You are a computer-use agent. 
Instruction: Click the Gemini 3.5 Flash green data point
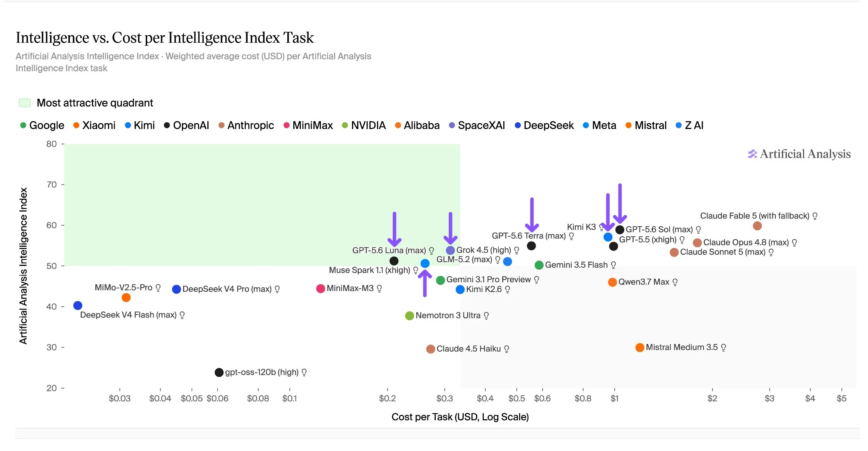pyautogui.click(x=539, y=265)
